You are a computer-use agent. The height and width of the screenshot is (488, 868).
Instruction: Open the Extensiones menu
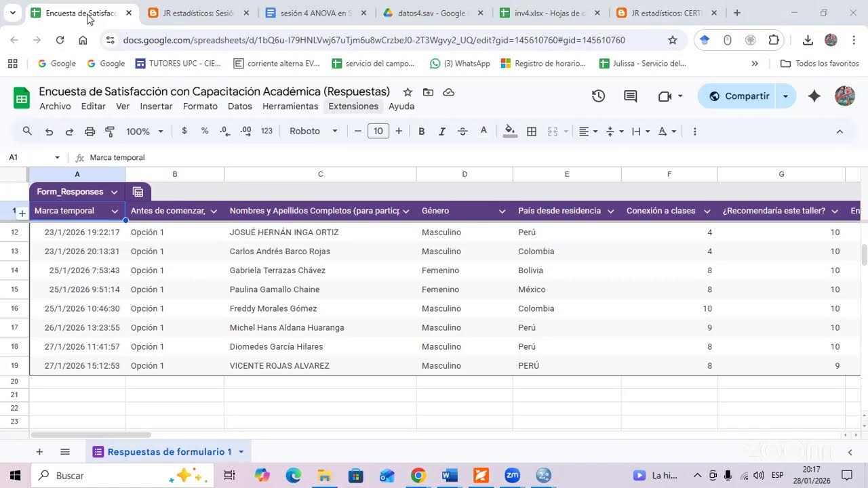[x=353, y=106]
